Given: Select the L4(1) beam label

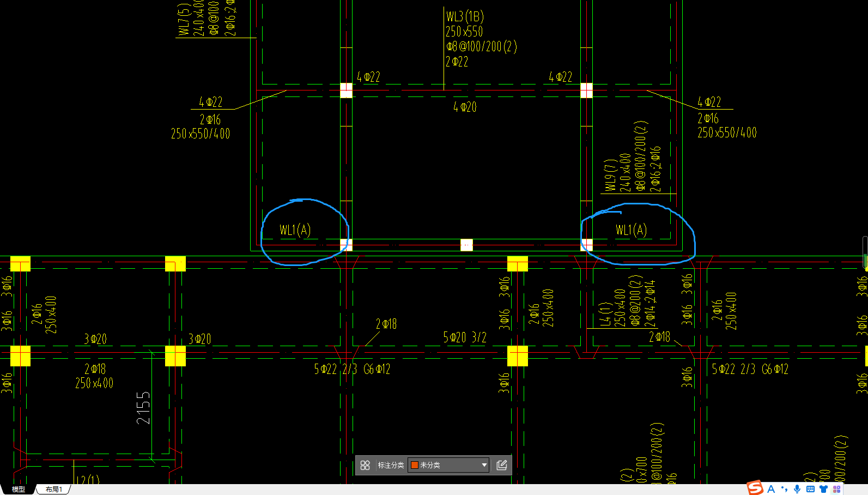Looking at the screenshot, I should click(605, 315).
